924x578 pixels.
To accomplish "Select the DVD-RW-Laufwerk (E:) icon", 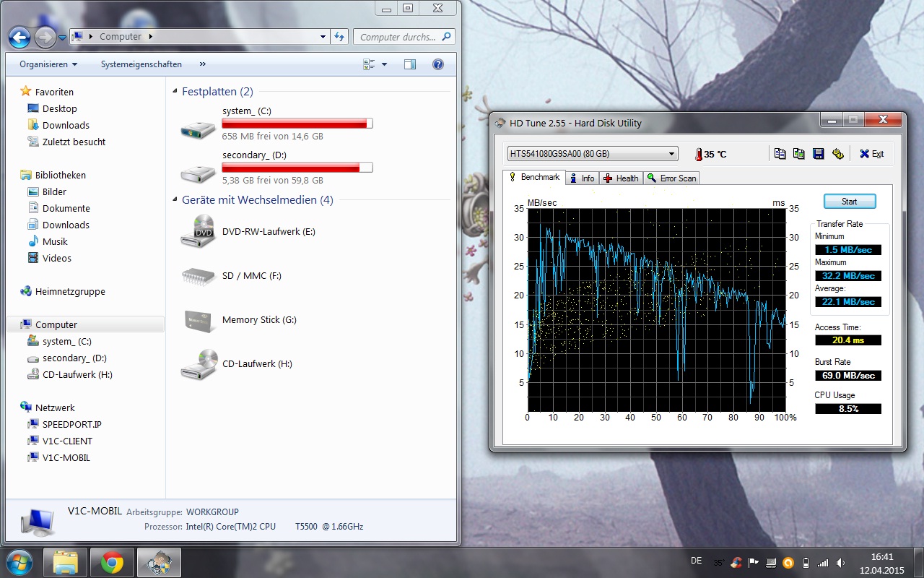I will [198, 231].
